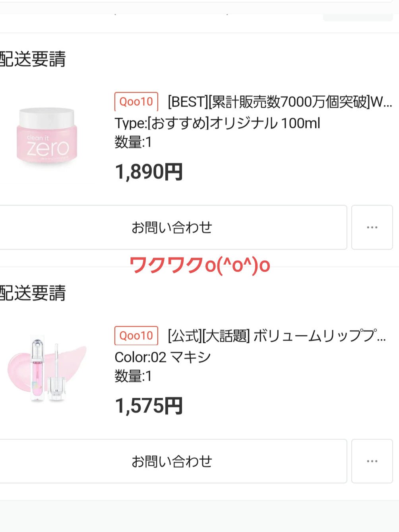The image size is (399, 532).
Task: Click the partially visible gray button at top
Action: tap(358, 17)
